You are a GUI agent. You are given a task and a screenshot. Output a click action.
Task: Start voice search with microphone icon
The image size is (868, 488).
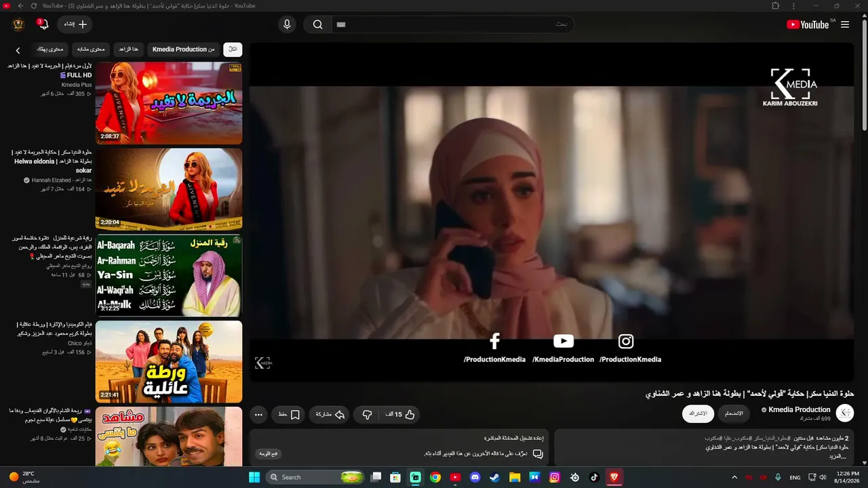pyautogui.click(x=287, y=24)
